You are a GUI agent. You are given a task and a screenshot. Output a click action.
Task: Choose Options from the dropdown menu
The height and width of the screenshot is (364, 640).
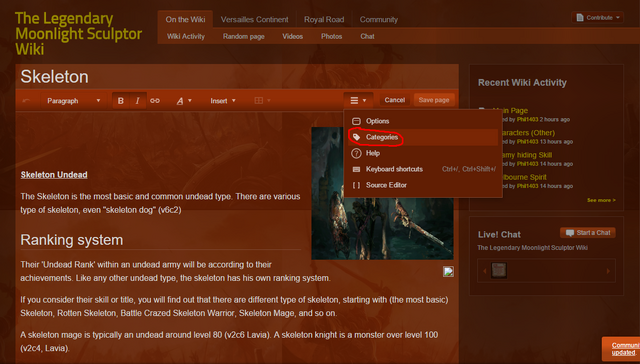point(423,121)
